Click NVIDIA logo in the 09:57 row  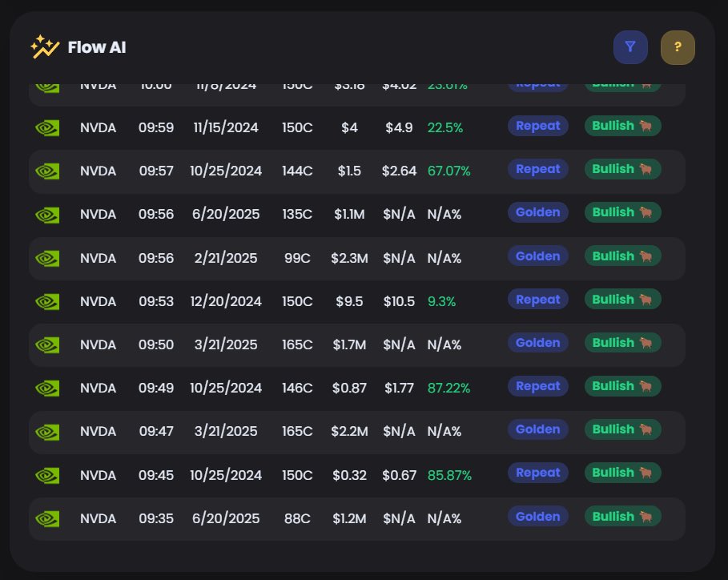point(47,171)
